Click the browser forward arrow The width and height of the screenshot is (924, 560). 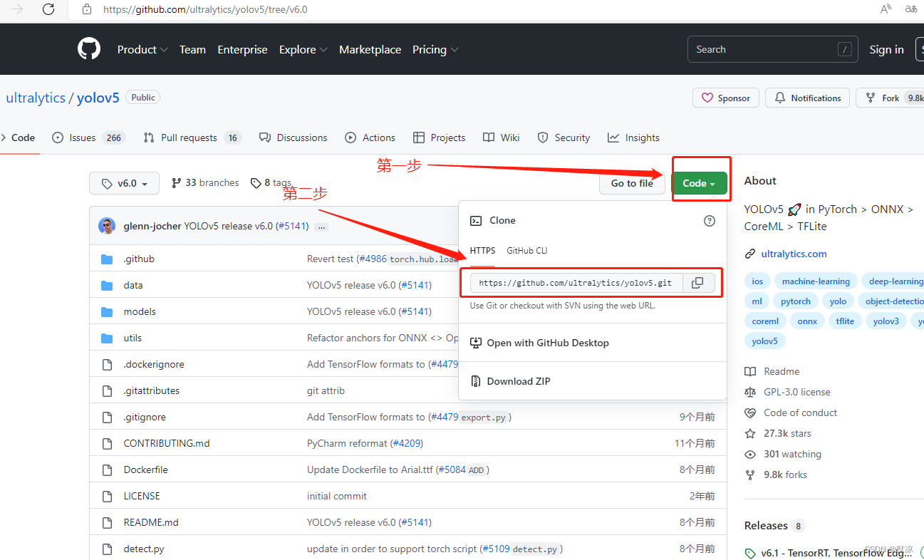(18, 9)
